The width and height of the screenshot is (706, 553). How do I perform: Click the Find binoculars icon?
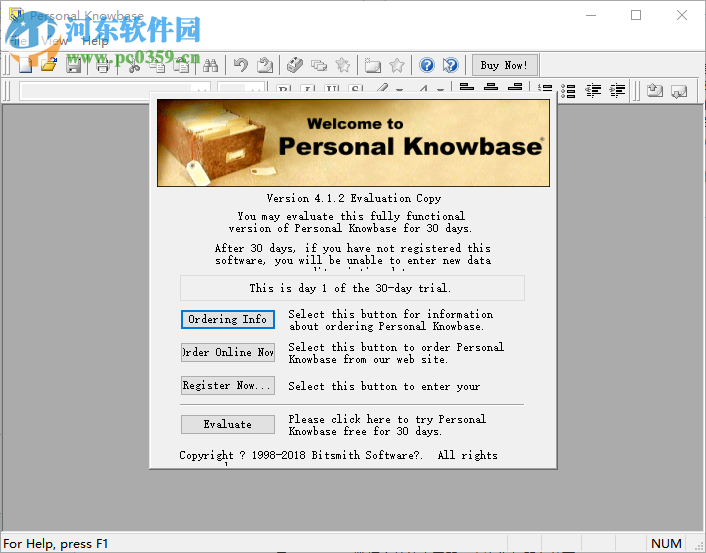tap(210, 66)
